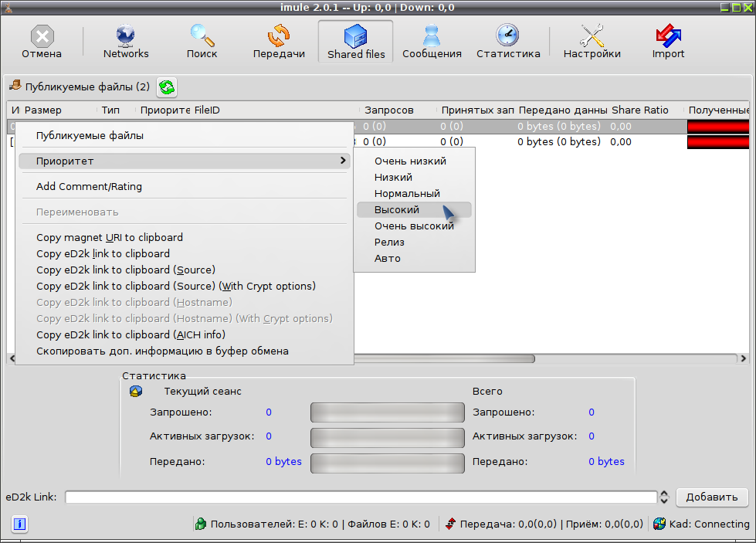This screenshot has width=756, height=543.
Task: Expand the Приоритет submenu arrow
Action: [343, 161]
